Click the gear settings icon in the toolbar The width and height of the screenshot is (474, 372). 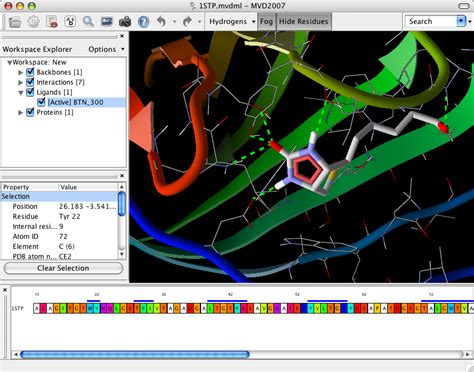pyautogui.click(x=33, y=22)
